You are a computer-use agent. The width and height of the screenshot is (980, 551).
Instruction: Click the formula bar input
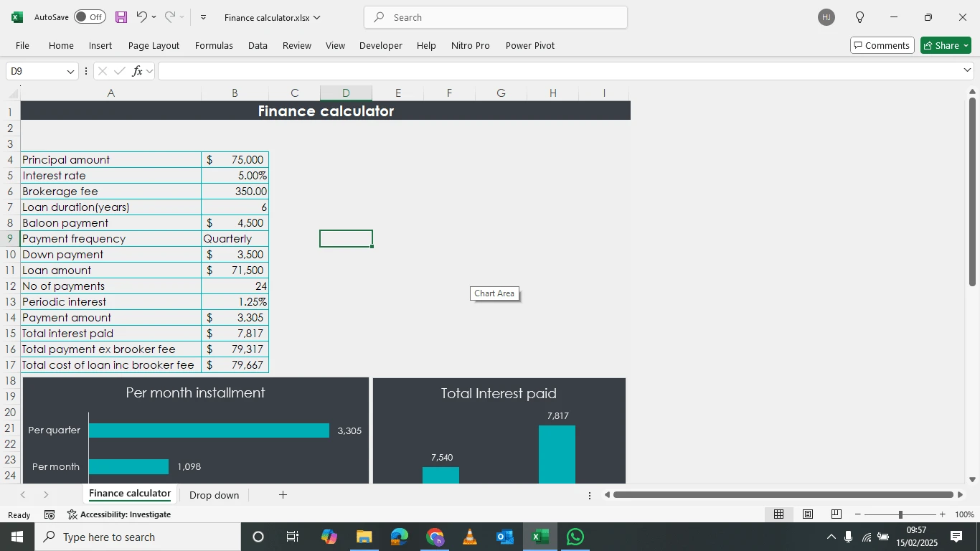(560, 71)
